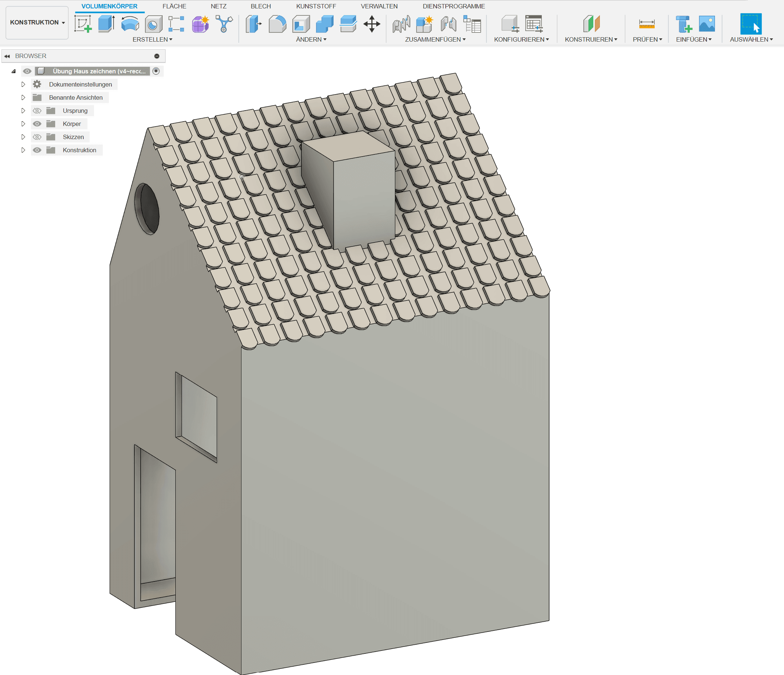Select the Abrundung (fillet) tool

pos(277,23)
